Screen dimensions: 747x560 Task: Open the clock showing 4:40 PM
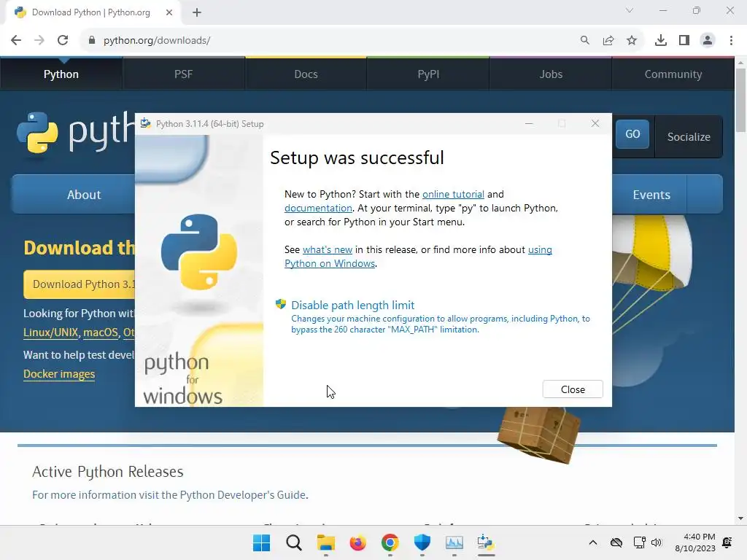click(x=695, y=542)
